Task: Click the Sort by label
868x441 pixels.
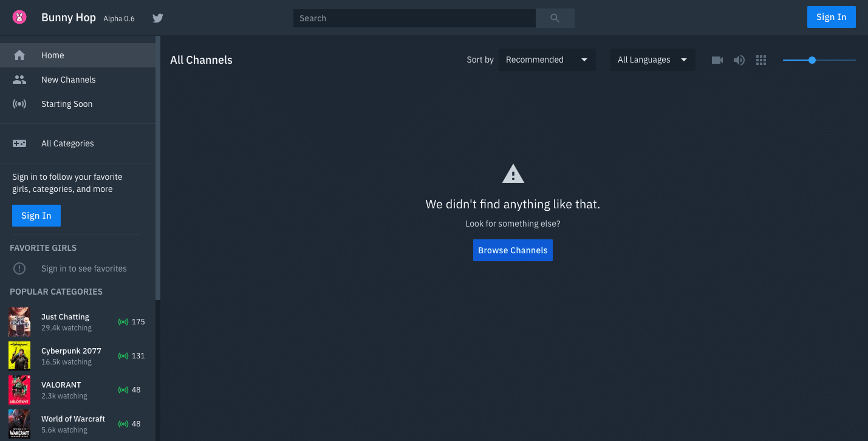Action: point(480,60)
